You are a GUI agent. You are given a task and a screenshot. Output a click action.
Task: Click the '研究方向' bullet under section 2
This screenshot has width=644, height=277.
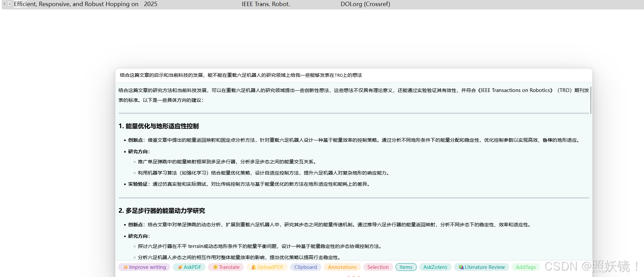[139, 236]
